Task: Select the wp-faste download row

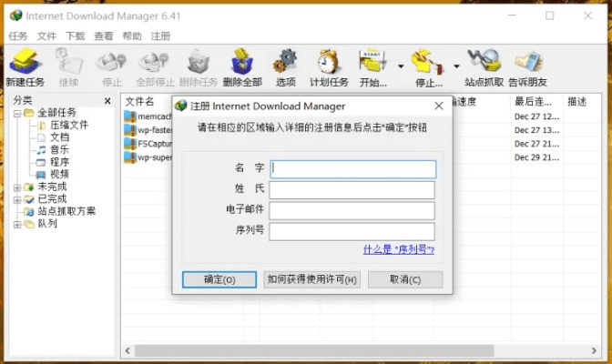Action: pos(148,130)
